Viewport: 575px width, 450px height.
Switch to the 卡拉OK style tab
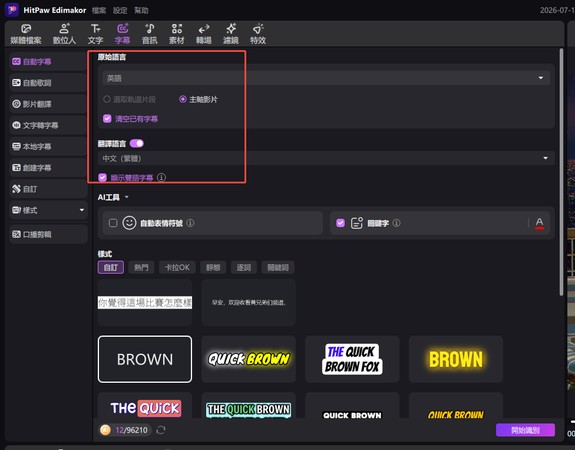click(x=177, y=267)
